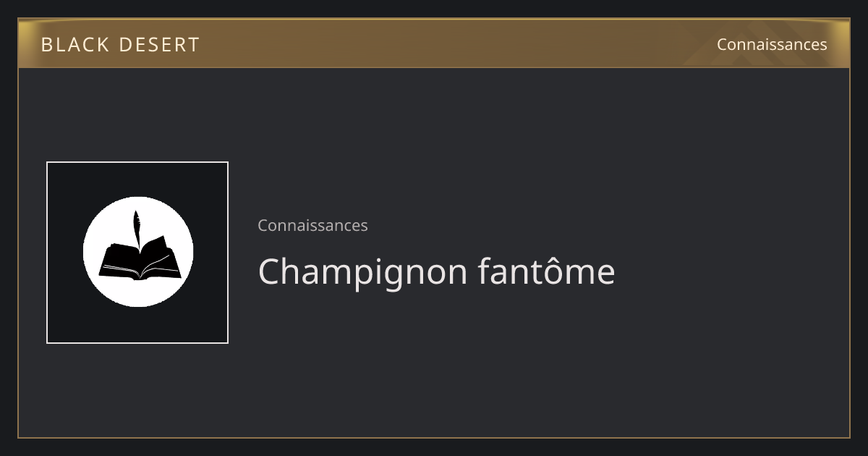
Task: Click the book and quill knowledge icon
Action: [137, 252]
